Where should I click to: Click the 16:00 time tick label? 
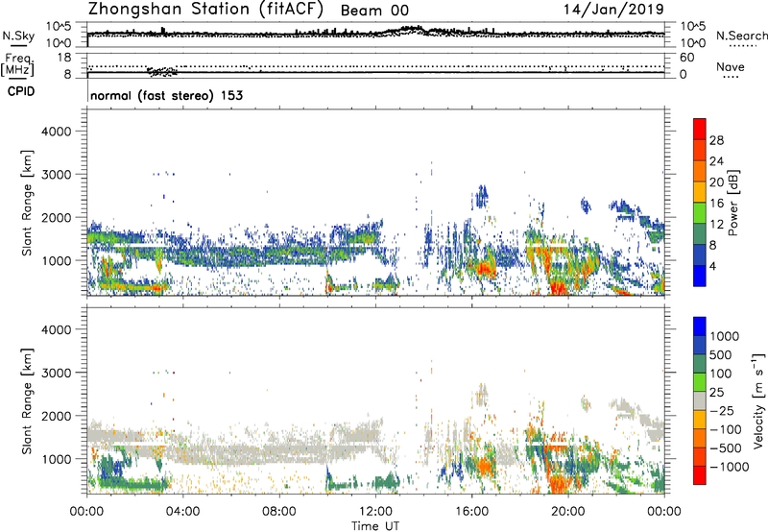pos(471,512)
